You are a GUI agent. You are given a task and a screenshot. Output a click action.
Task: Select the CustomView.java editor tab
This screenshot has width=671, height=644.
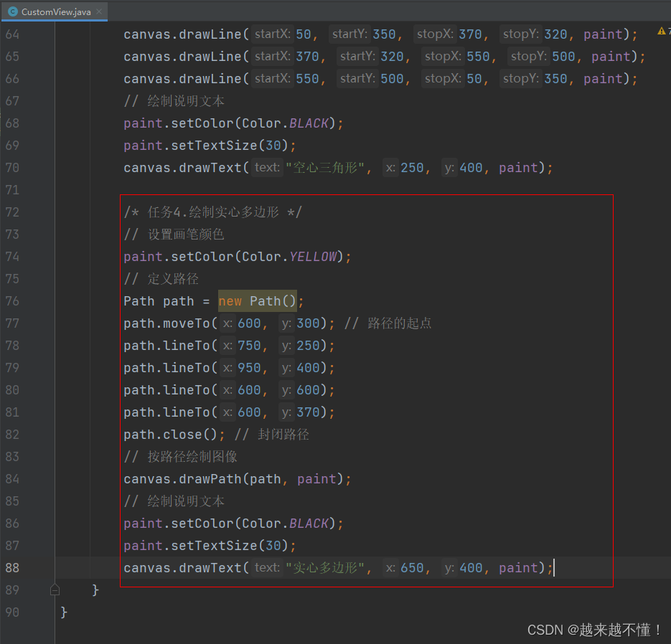55,11
